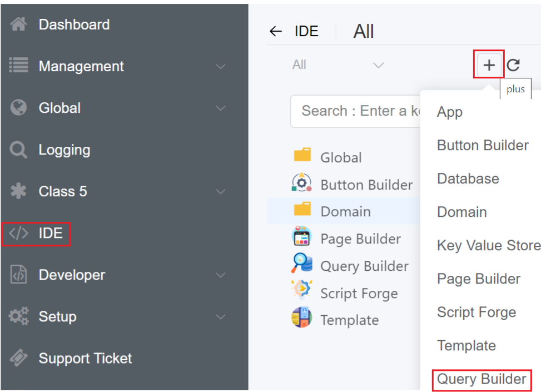Open the Global folder in the tree
Viewport: 541px width, 392px height.
[x=340, y=157]
